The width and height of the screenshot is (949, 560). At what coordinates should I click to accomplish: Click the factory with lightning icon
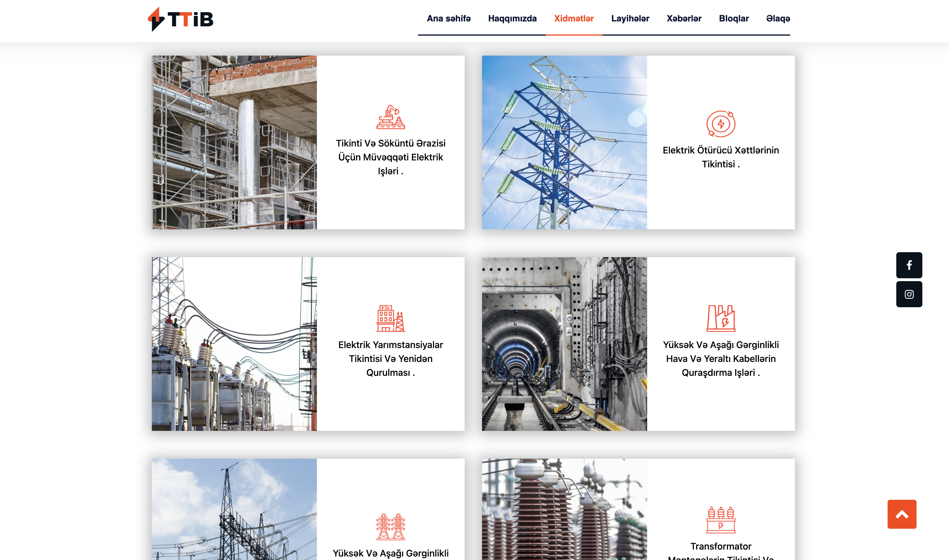tap(720, 319)
